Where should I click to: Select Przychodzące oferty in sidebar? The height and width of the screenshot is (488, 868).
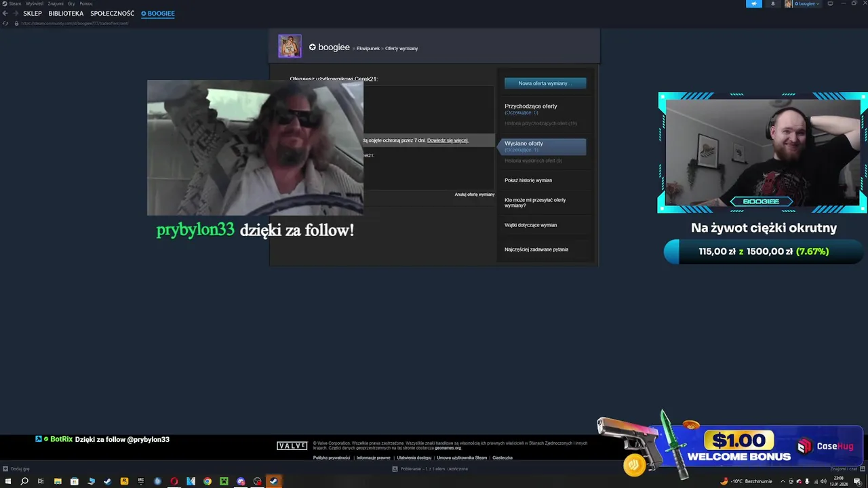(531, 106)
